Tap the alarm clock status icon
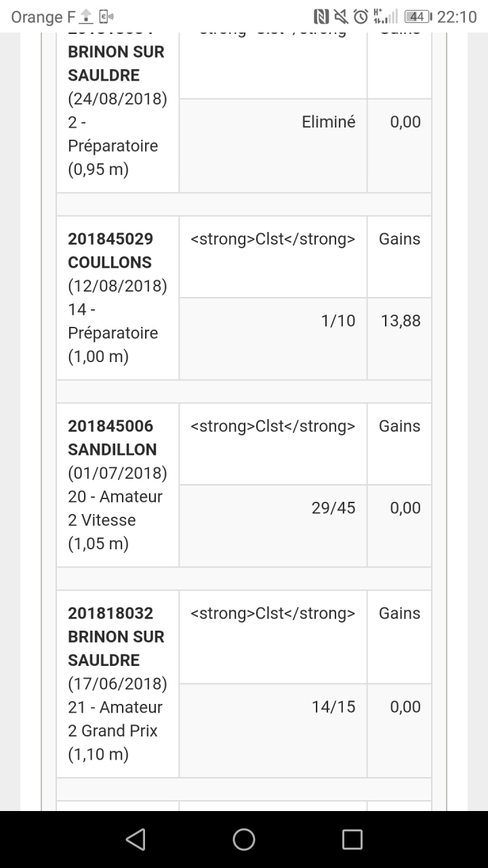The height and width of the screenshot is (868, 488). pos(361,17)
